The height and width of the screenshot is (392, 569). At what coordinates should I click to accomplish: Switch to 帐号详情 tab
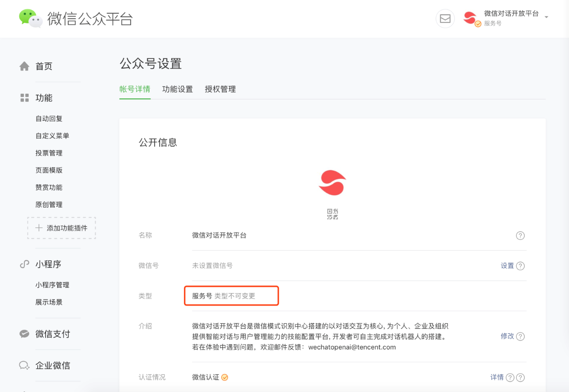(x=135, y=89)
